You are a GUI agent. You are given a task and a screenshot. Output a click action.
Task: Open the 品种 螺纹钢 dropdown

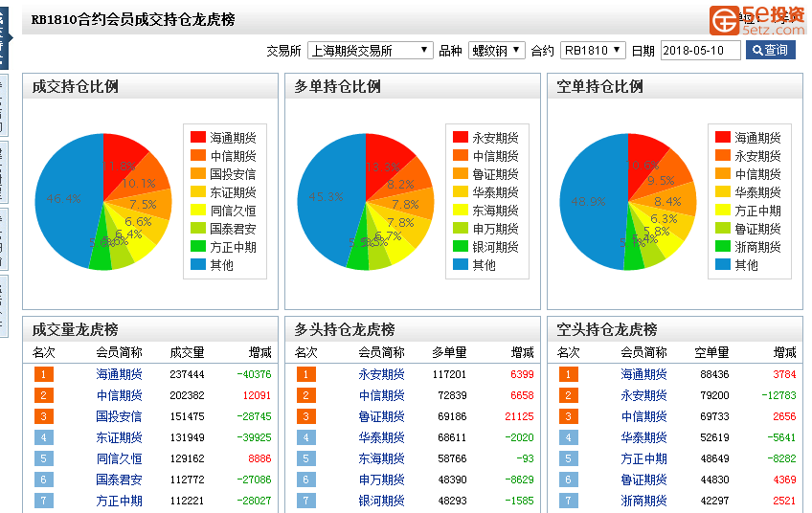(497, 50)
